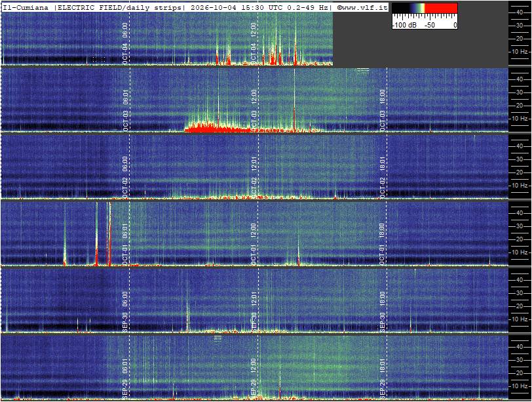
Task: Click the -50 label on color legend
Action: coord(430,25)
